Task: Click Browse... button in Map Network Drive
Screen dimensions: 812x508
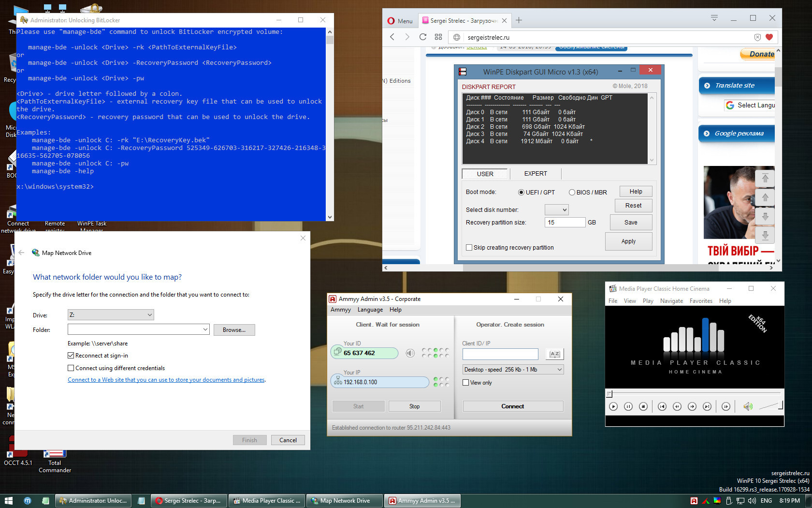Action: (234, 330)
